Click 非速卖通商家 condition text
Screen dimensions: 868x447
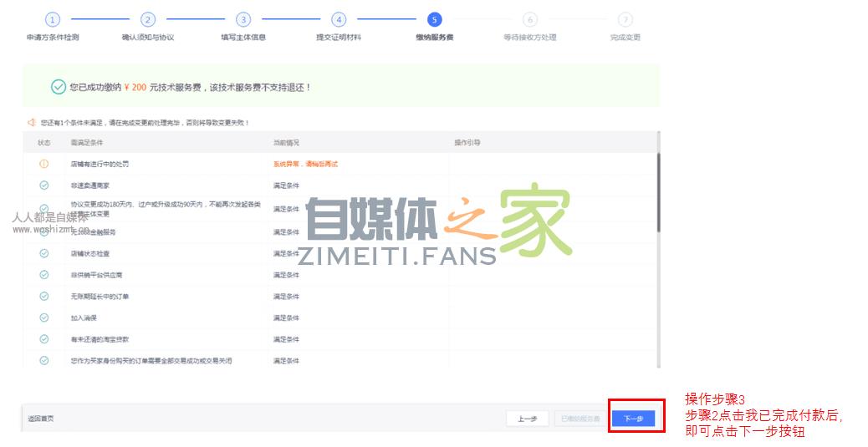pos(89,185)
